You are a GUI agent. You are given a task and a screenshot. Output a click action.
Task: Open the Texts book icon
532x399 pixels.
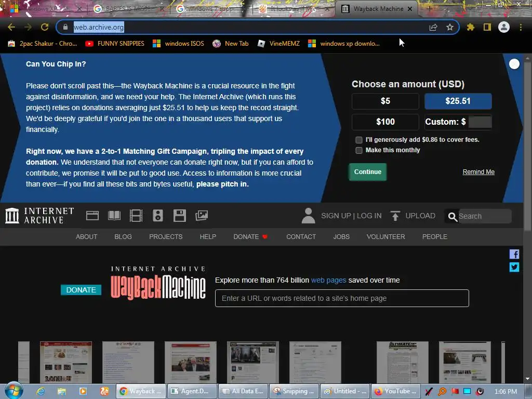(x=114, y=216)
